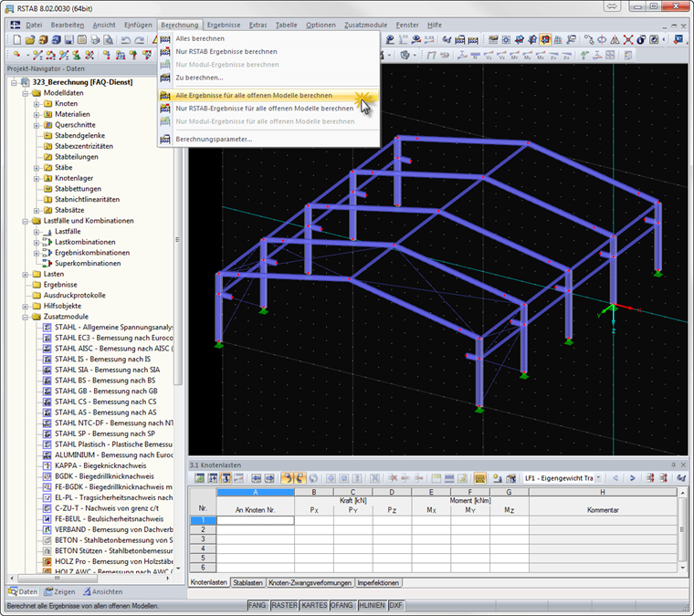Viewport: 694px width, 616px height.
Task: Select 'Alle Ergebnisse für alle offenen Modelle berechnen'
Action: (254, 95)
